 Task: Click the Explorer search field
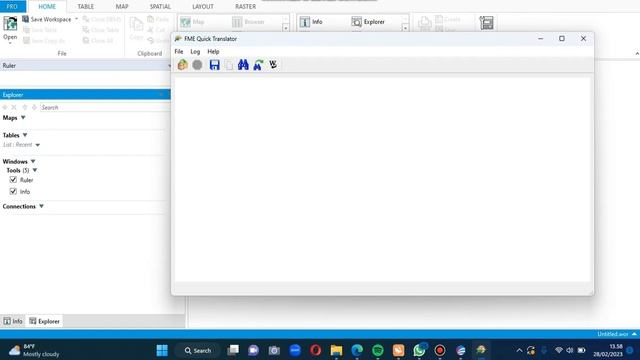pyautogui.click(x=105, y=107)
